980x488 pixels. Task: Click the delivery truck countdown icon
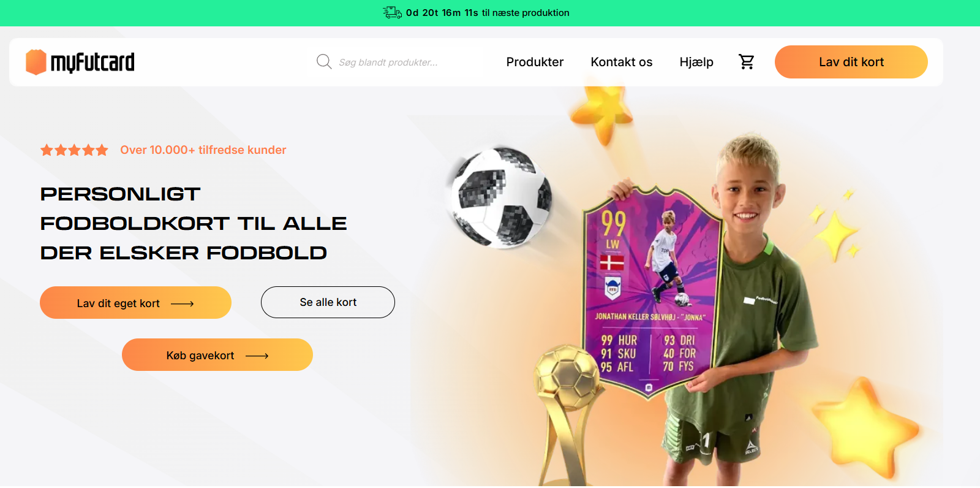(x=392, y=12)
